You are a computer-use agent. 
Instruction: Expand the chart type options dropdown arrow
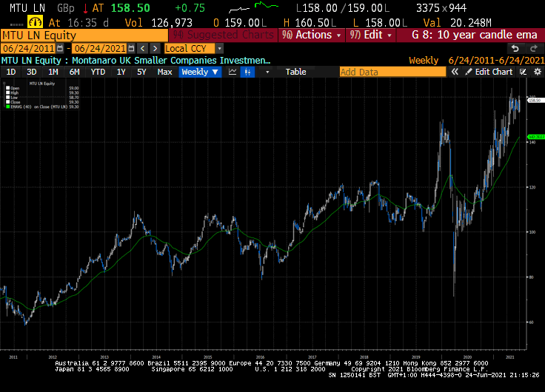pos(267,72)
